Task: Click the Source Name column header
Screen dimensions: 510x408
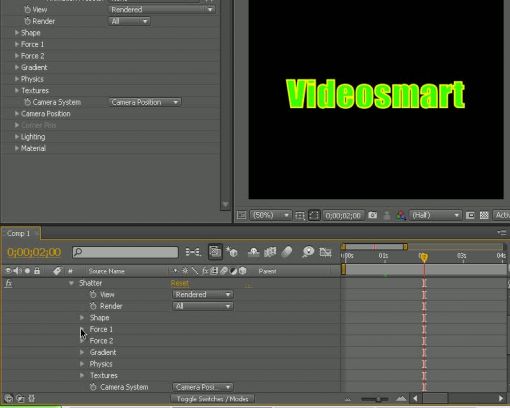Action: (x=107, y=271)
